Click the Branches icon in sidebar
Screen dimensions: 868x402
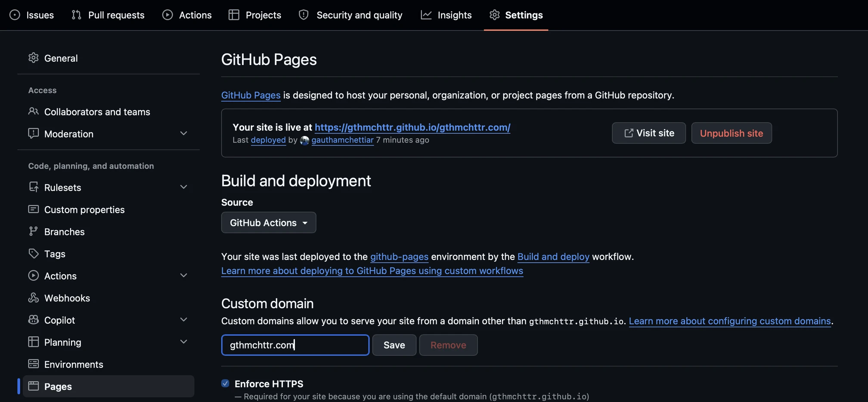[x=34, y=232]
